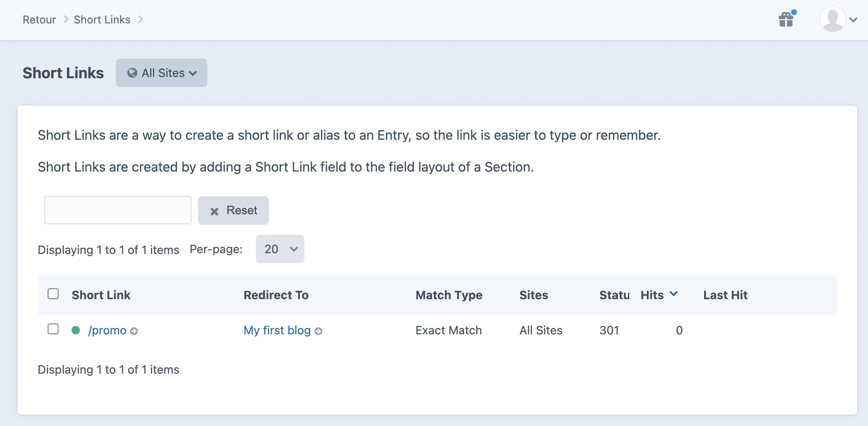Click the Reset button
Image resolution: width=868 pixels, height=426 pixels.
(233, 210)
